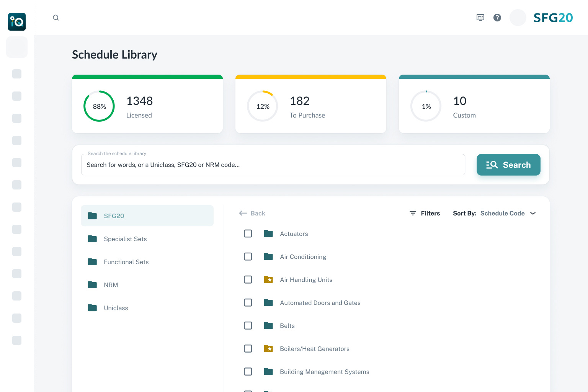Click the folder icon next to Actuators
The image size is (588, 392).
268,234
